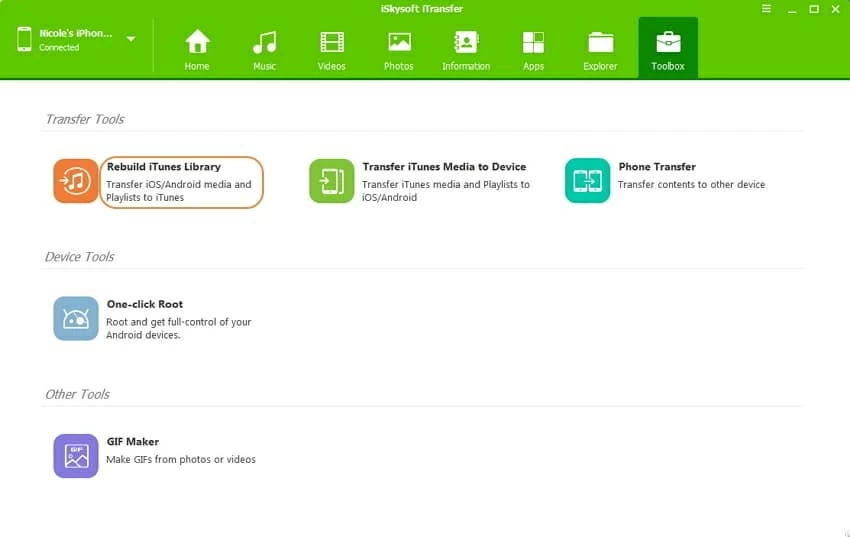
Task: Click the iPhone device icon
Action: [x=24, y=40]
